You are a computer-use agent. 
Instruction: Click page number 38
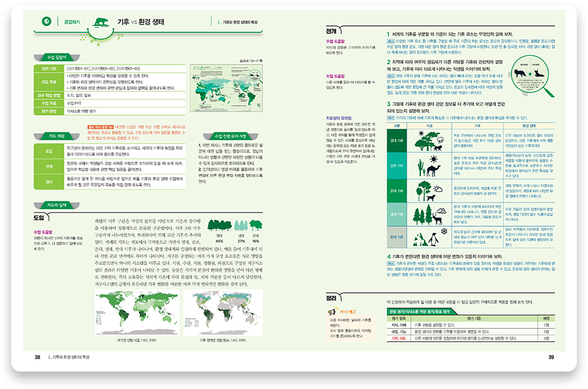pos(37,357)
